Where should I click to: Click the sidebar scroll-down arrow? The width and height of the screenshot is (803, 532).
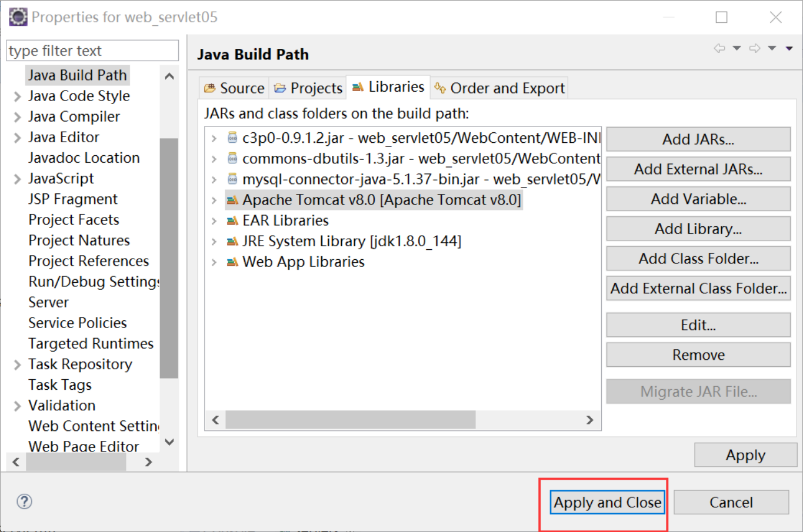point(169,442)
